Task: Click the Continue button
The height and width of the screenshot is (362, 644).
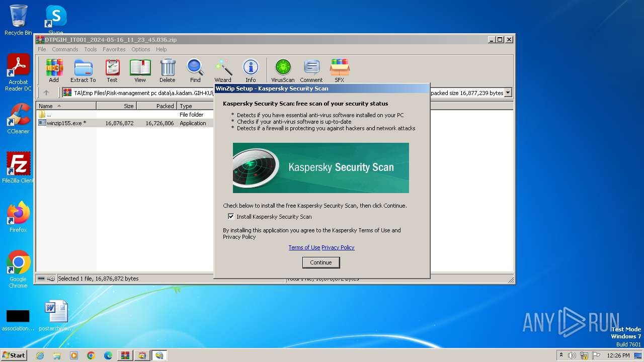Action: click(321, 262)
